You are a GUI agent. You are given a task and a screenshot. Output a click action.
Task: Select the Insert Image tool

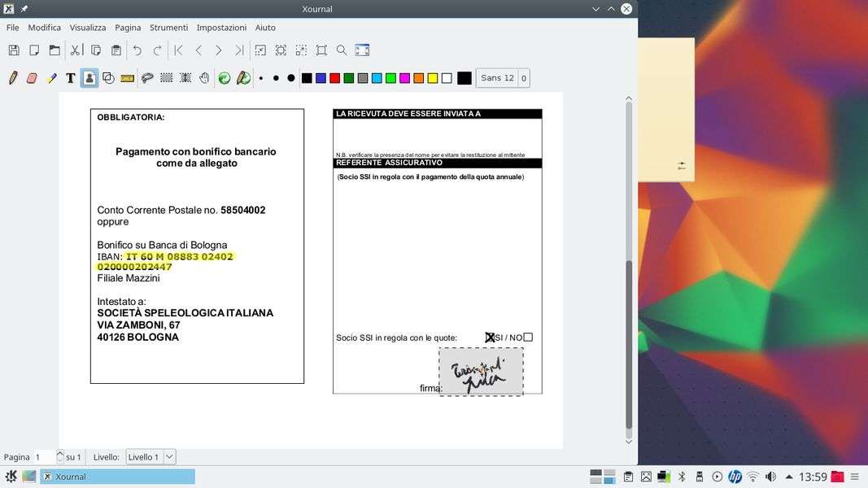[x=89, y=78]
